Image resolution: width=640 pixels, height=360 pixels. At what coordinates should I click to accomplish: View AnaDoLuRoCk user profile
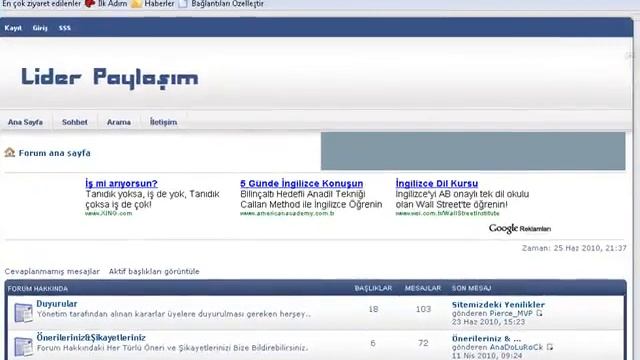[x=517, y=347]
